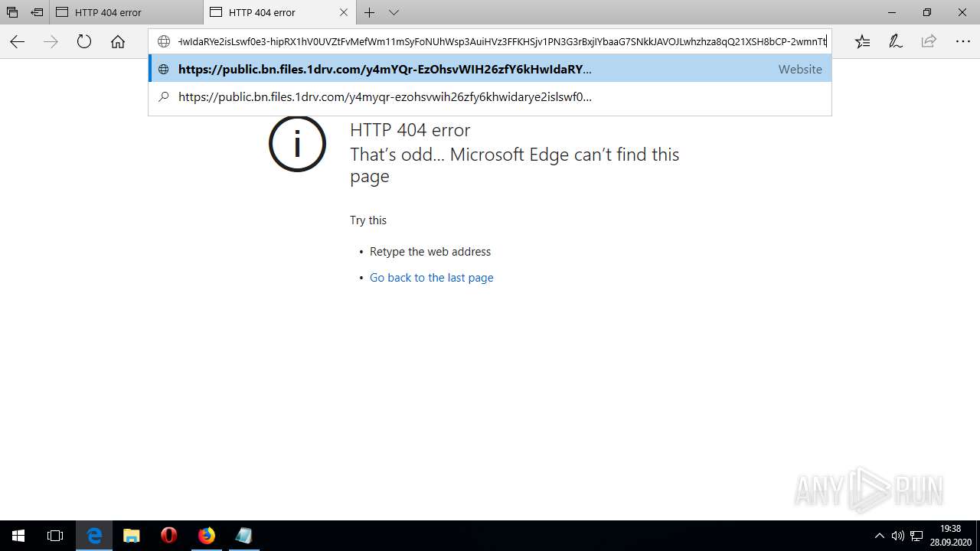Share this page icon
The image size is (980, 551).
click(929, 42)
